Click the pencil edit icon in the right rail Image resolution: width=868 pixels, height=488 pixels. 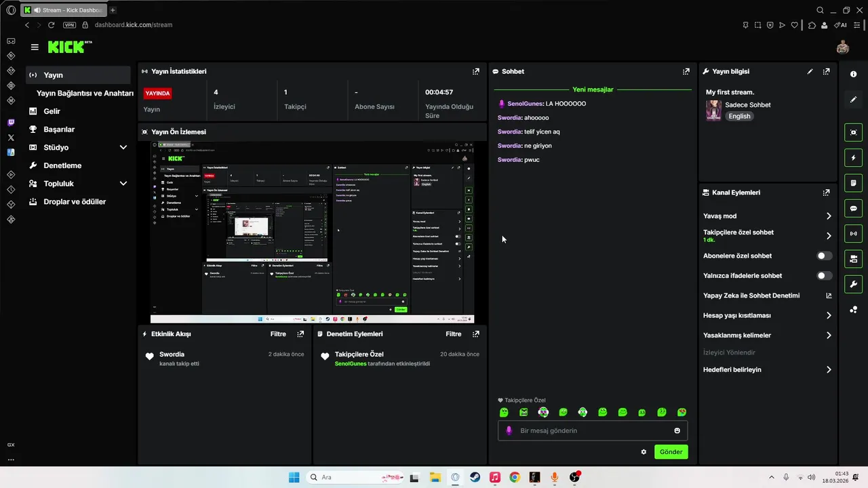click(x=853, y=100)
